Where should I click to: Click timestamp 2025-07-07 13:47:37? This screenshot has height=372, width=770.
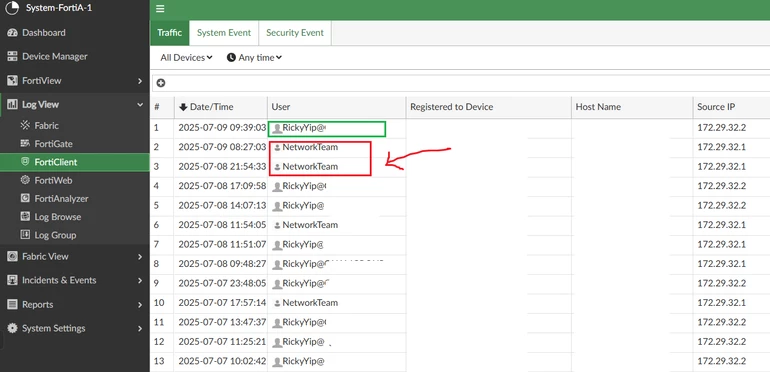(222, 322)
